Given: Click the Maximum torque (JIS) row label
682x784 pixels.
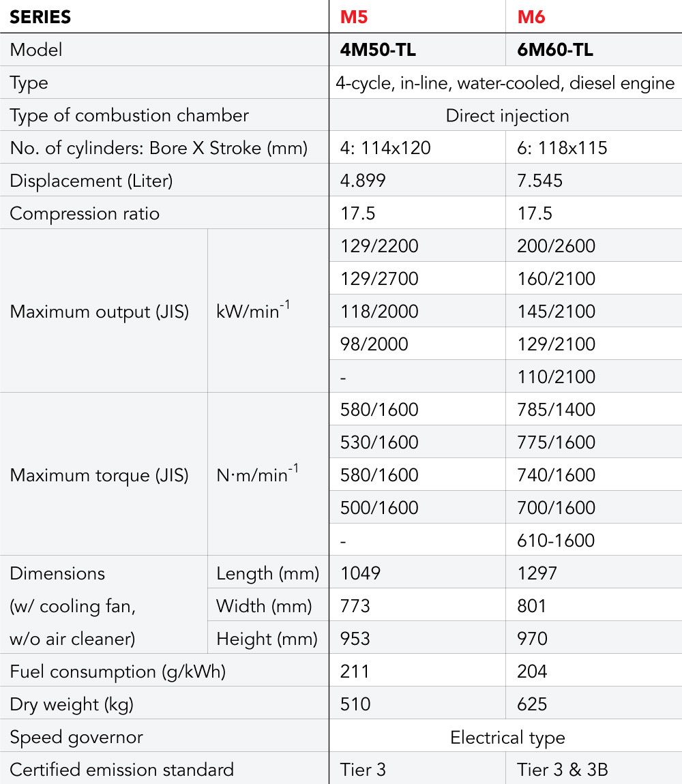Looking at the screenshot, I should pyautogui.click(x=99, y=475).
